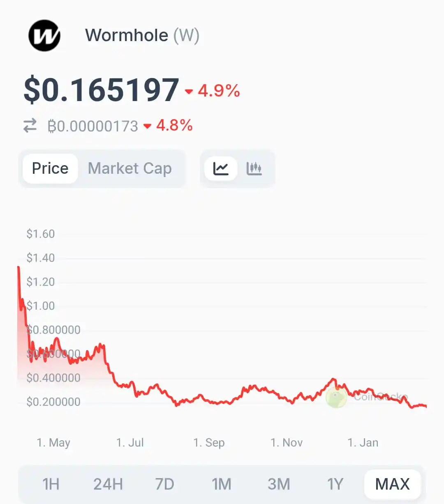Choose the 1H time range
The width and height of the screenshot is (444, 504).
tap(51, 484)
